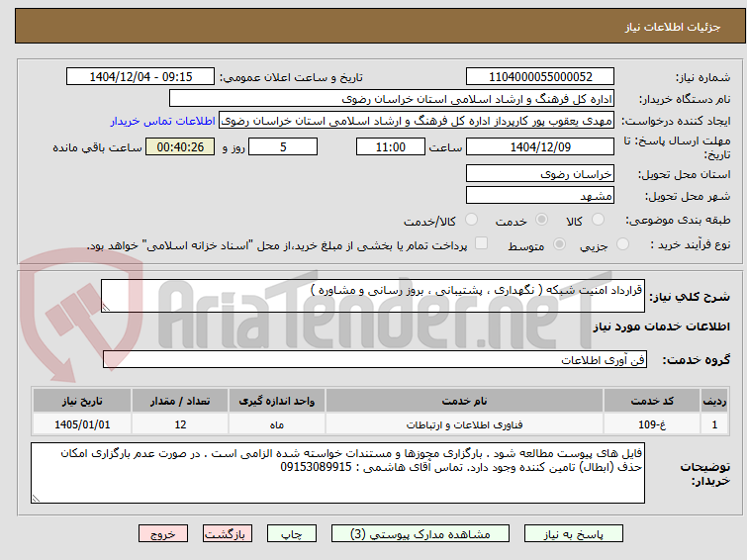
Task: Click the خروج exit button
Action: tap(163, 534)
